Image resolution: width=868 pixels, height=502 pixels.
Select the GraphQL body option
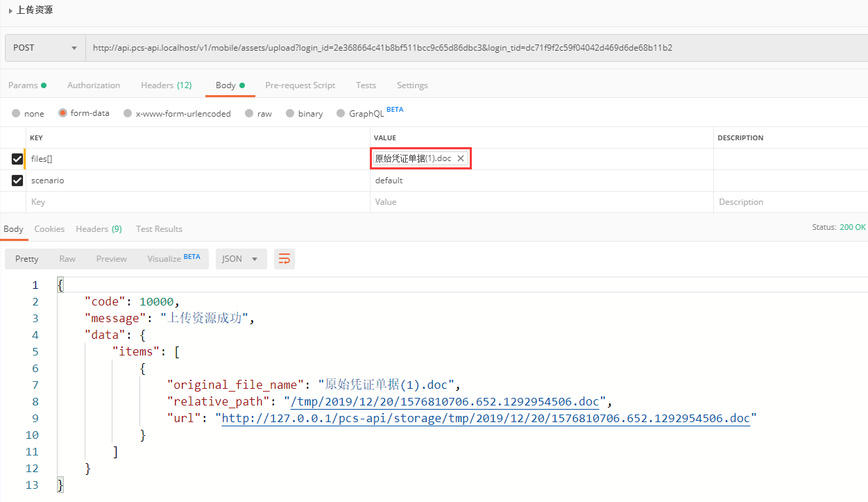[341, 113]
